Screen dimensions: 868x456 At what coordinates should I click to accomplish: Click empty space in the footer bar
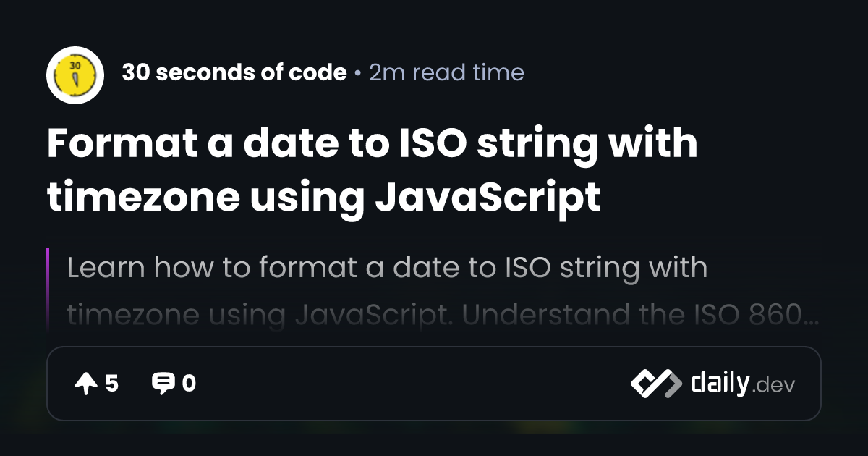(412, 384)
